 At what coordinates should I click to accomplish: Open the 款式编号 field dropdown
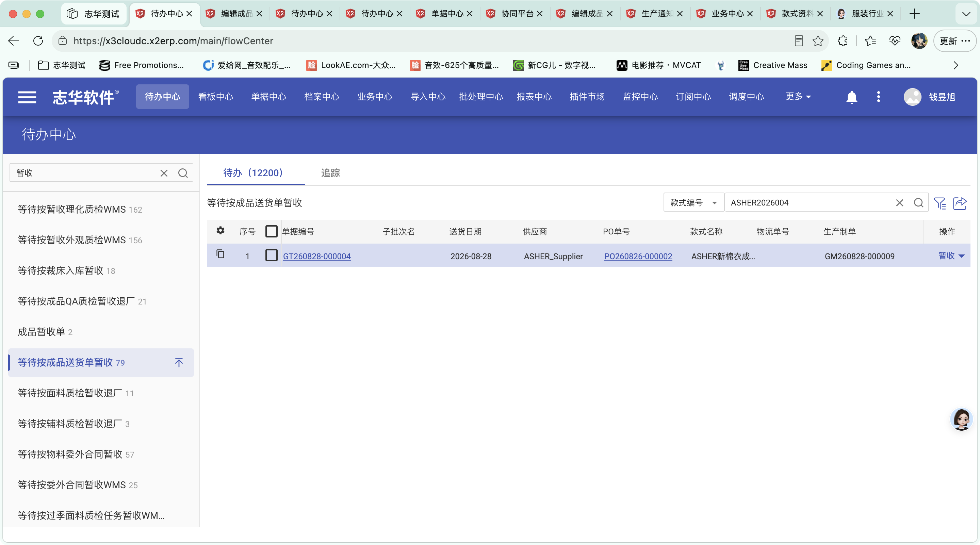point(693,203)
